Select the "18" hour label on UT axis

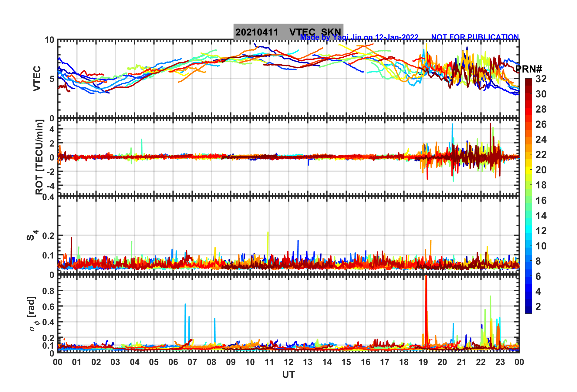404,362
